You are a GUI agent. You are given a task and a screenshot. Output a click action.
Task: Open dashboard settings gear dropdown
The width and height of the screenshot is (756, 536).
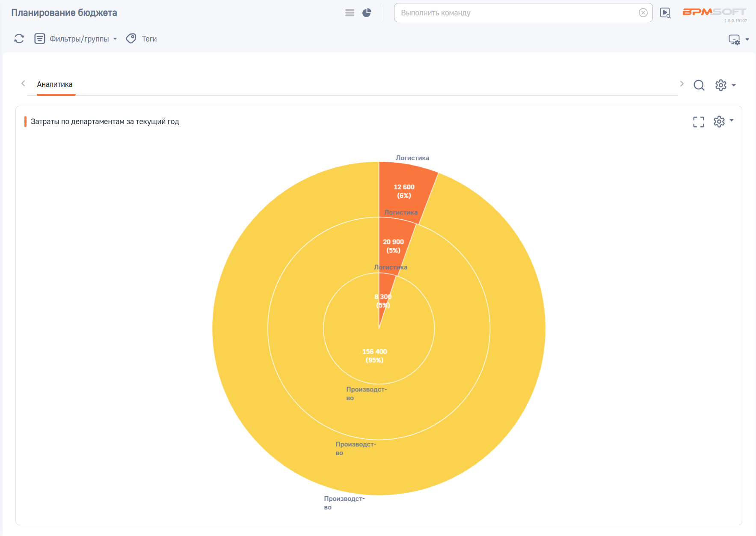(725, 85)
